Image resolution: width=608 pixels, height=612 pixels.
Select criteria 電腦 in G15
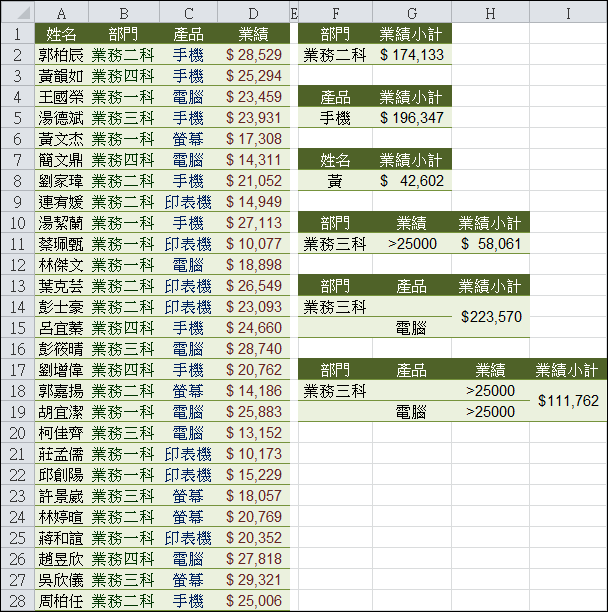(x=412, y=328)
